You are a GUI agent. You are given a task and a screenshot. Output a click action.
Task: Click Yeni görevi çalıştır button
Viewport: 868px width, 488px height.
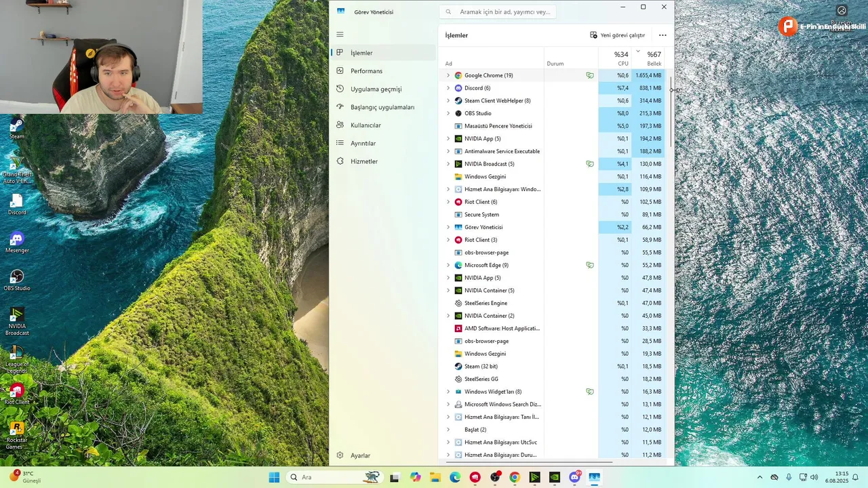click(617, 35)
